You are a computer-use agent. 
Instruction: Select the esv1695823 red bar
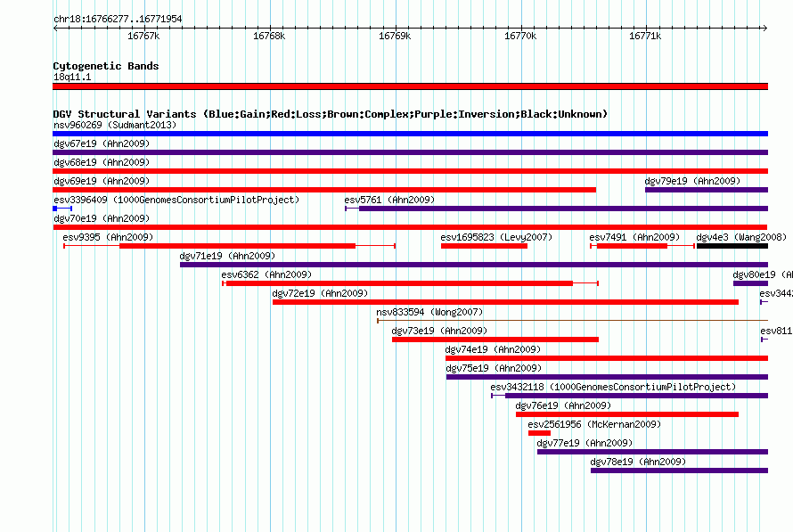(484, 246)
